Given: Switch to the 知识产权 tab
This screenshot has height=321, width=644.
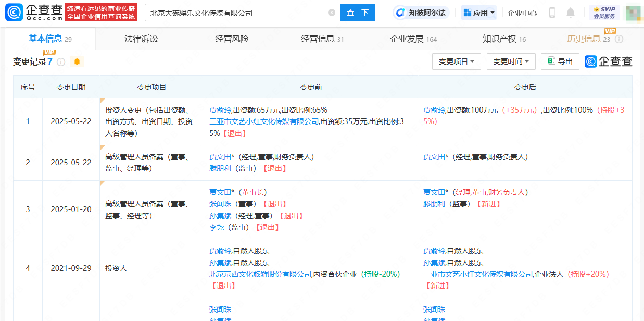Looking at the screenshot, I should pyautogui.click(x=504, y=39).
